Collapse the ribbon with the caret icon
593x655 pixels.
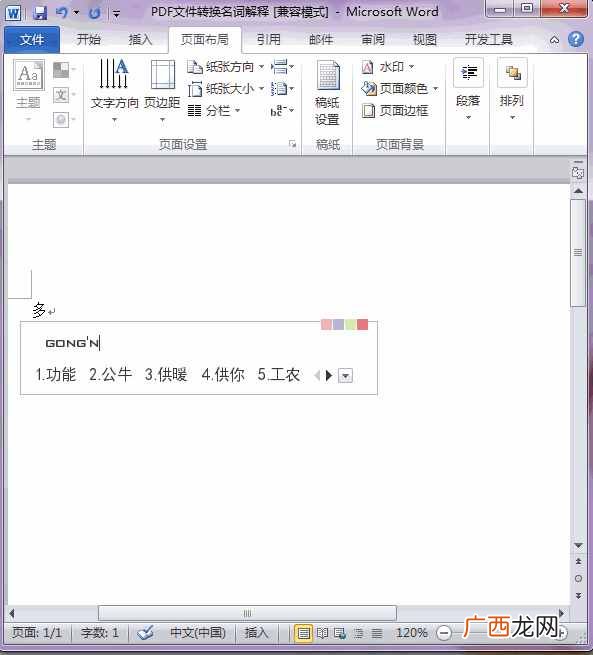coord(554,40)
